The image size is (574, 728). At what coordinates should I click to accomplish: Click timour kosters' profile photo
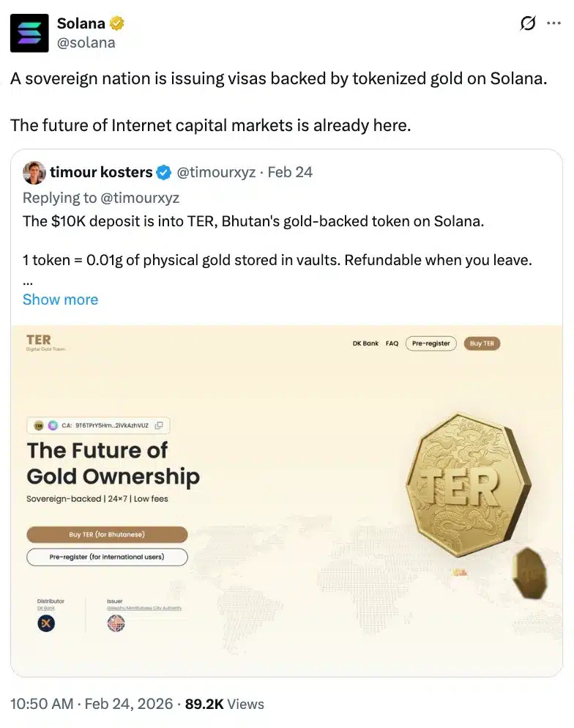34,173
